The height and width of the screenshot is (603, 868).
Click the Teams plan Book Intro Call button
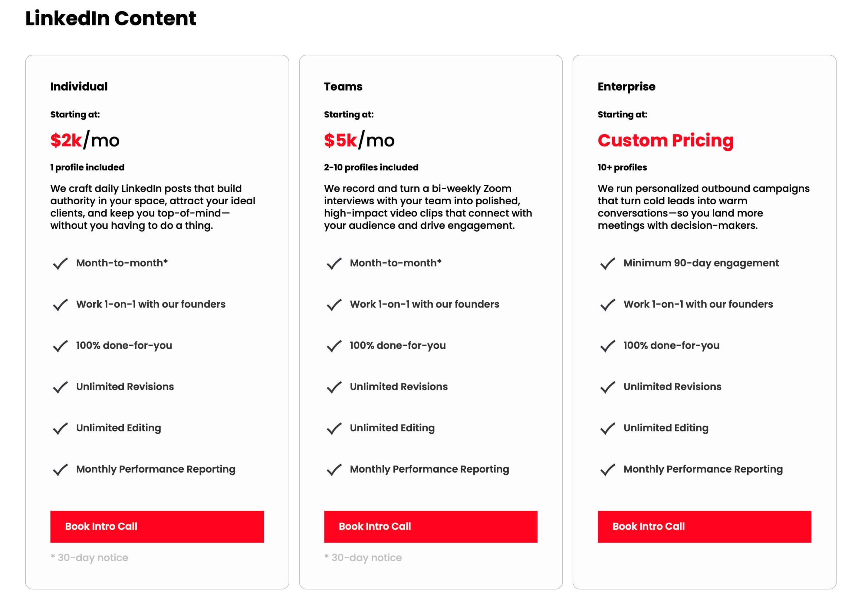coord(430,526)
